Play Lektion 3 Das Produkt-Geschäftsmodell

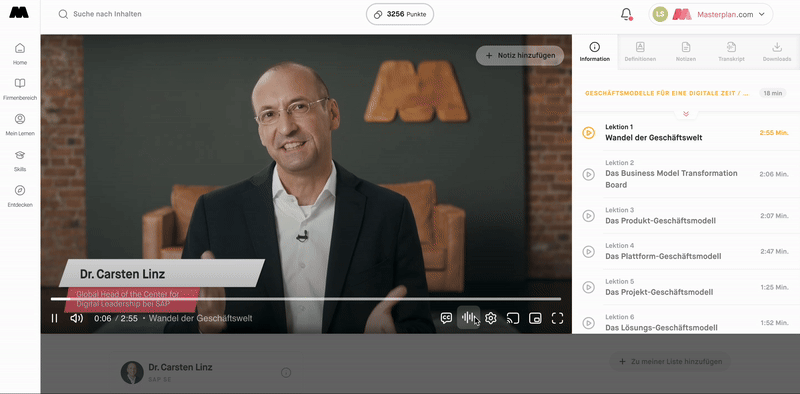[588, 216]
